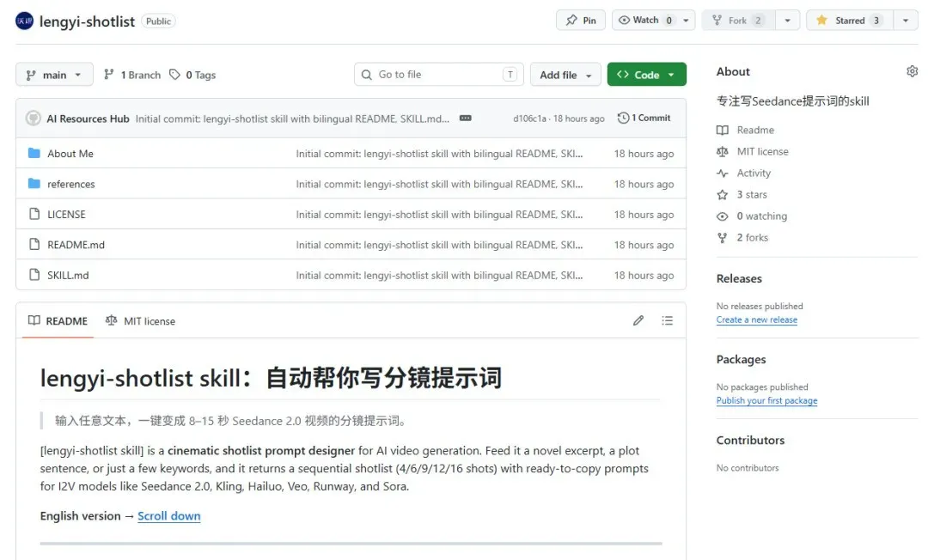Viewport: 928px width, 560px height.
Task: Open the references folder
Action: [x=71, y=184]
